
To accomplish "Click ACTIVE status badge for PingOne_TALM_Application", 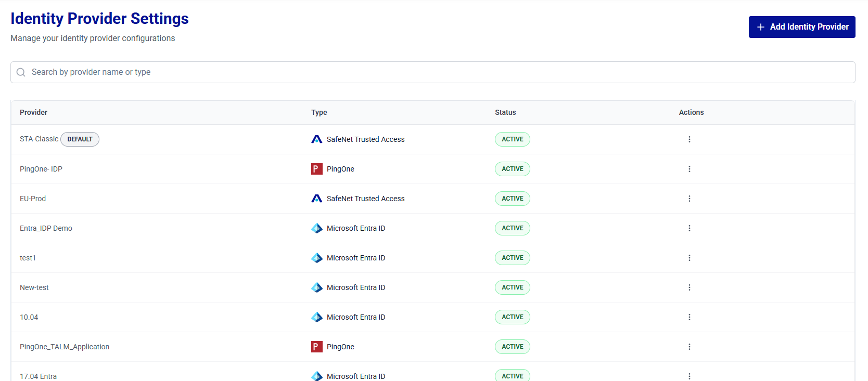I will pos(513,347).
